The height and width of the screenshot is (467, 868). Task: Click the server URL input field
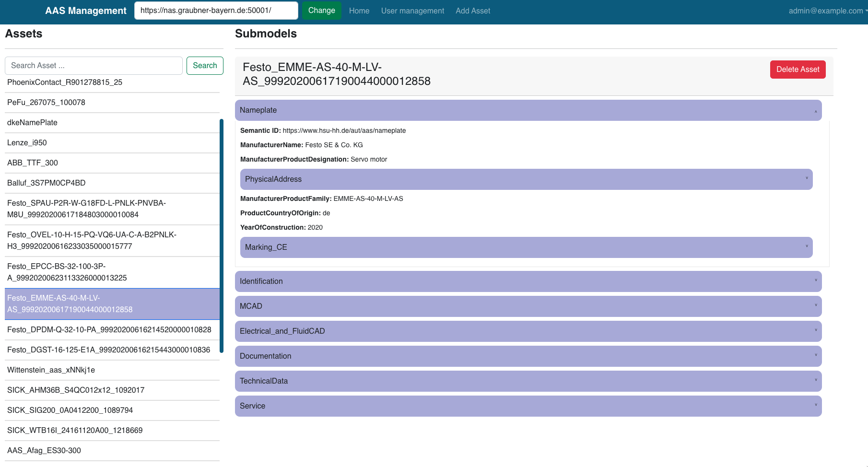[x=216, y=10]
